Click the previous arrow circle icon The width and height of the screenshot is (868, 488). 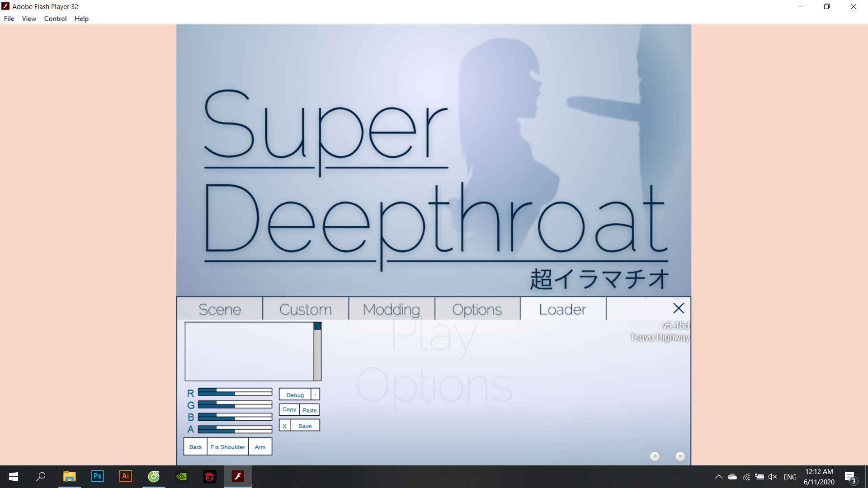655,456
